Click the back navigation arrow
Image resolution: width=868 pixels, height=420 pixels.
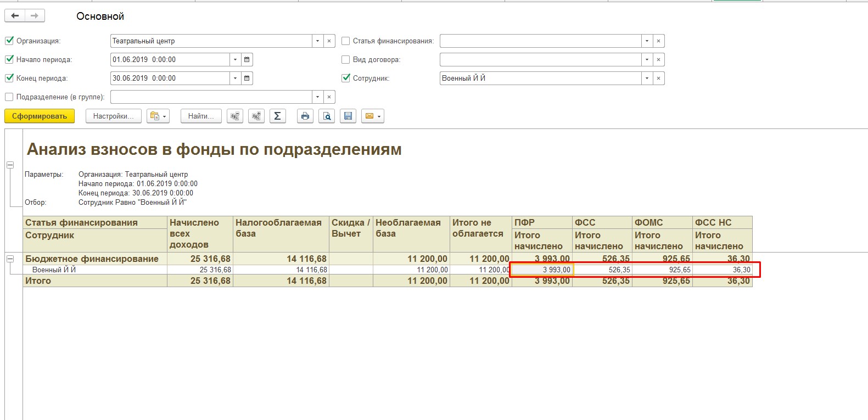(15, 16)
